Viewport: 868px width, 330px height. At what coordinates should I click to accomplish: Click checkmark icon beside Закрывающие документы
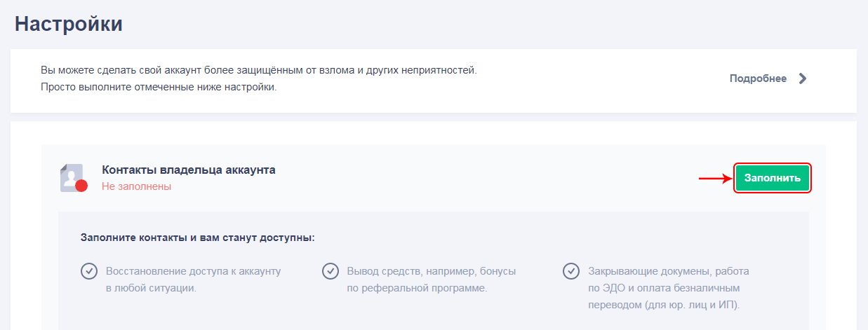coord(571,270)
